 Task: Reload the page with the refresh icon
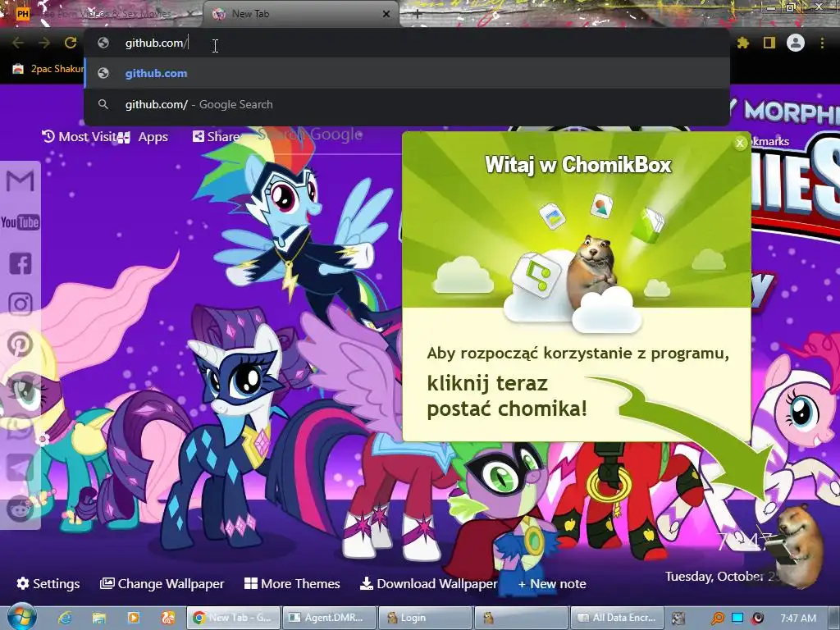tap(71, 43)
